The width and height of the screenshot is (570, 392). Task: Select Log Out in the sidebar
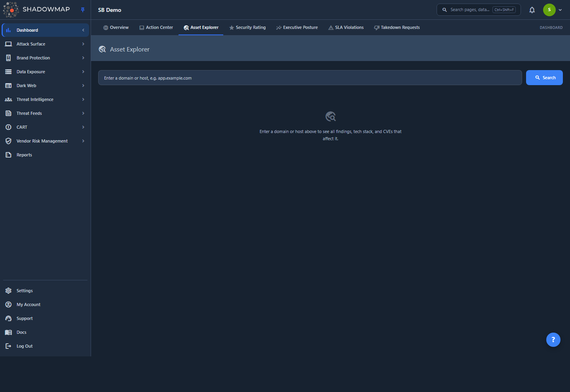tap(45, 346)
